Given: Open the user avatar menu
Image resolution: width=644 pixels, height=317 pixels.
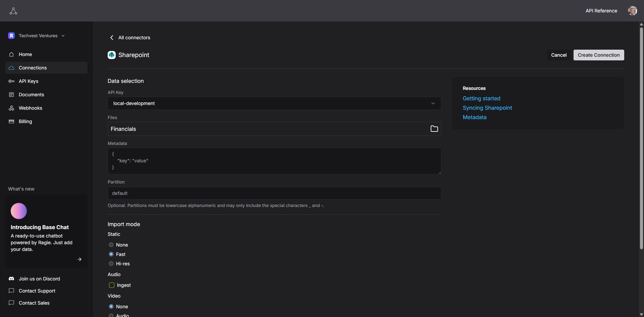Looking at the screenshot, I should point(632,11).
